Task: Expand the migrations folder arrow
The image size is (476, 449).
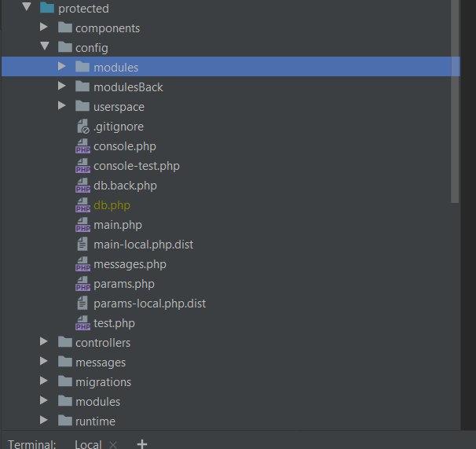Action: pos(44,381)
